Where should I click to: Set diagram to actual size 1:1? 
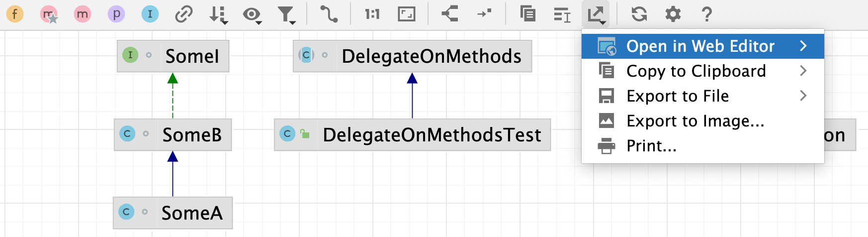[372, 14]
